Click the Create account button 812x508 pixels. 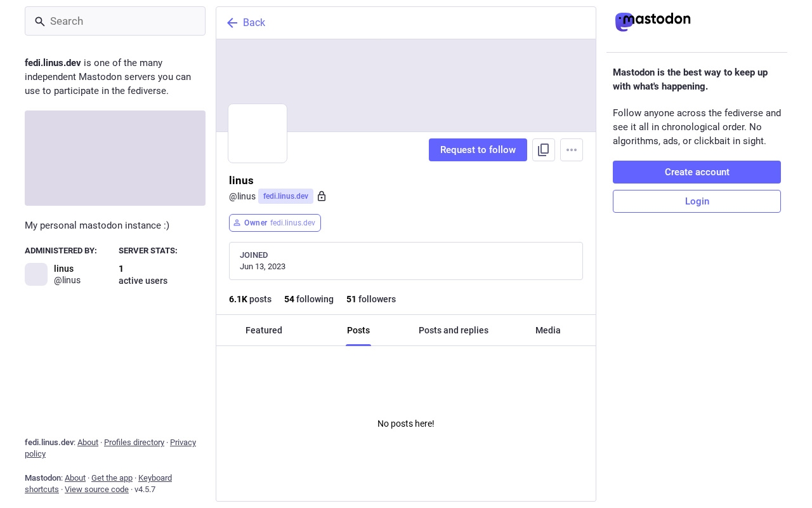(697, 172)
